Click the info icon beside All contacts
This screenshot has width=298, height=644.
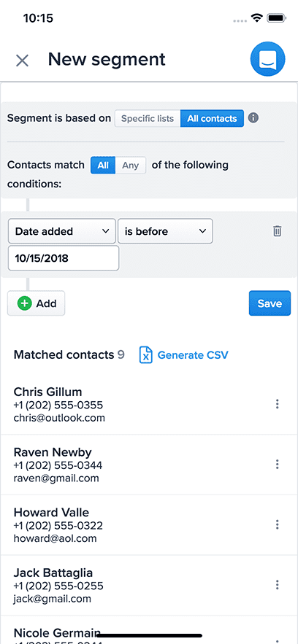253,118
